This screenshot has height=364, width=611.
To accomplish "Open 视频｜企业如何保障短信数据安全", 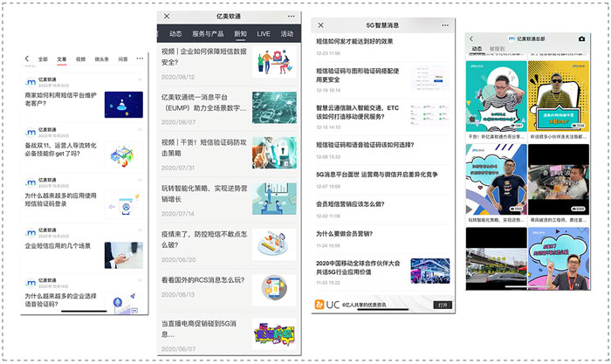I will [x=203, y=57].
